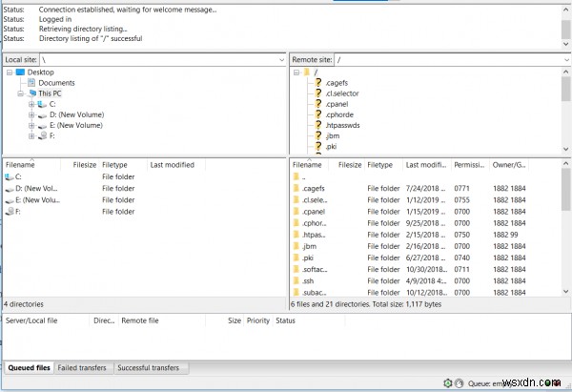The width and height of the screenshot is (572, 392).
Task: Select the .softac.. row in remote list
Action: click(426, 269)
